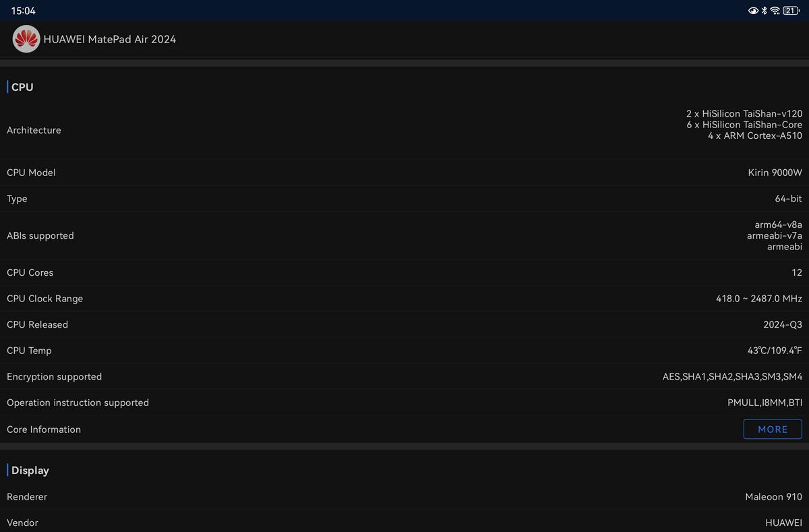Click the Operation instruction supported label
This screenshot has width=809, height=532.
coord(78,403)
